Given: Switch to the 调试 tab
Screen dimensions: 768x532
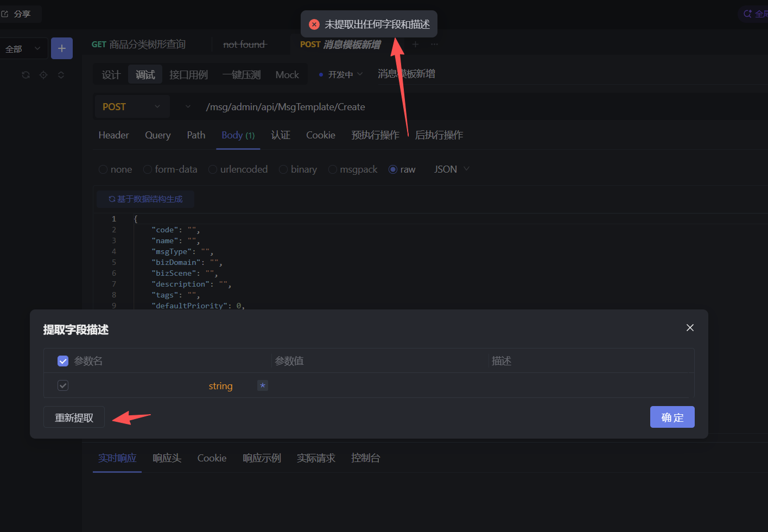Looking at the screenshot, I should click(x=145, y=75).
